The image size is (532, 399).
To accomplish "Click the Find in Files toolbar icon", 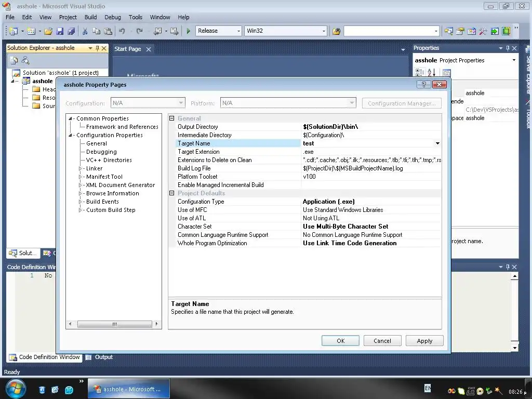I will coord(336,31).
